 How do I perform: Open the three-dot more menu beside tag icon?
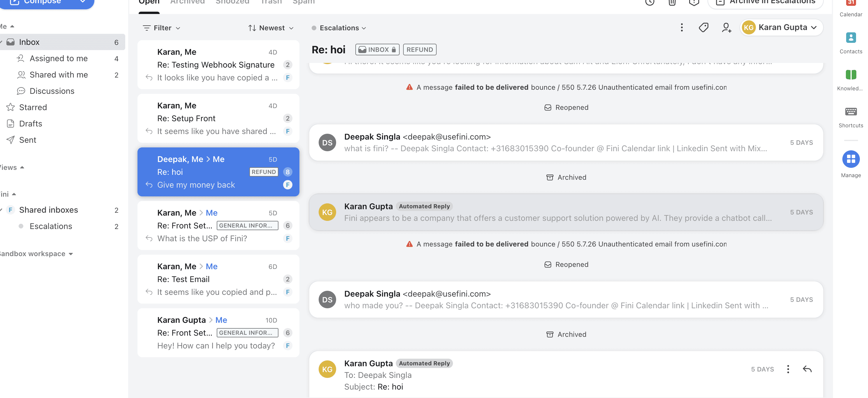point(682,28)
